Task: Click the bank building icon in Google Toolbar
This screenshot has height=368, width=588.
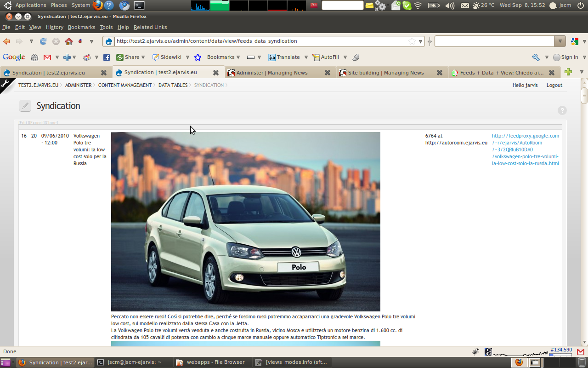Action: (34, 57)
